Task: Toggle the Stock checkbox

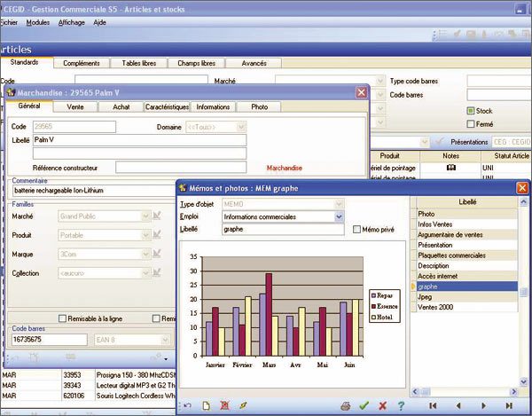Action: coord(471,111)
